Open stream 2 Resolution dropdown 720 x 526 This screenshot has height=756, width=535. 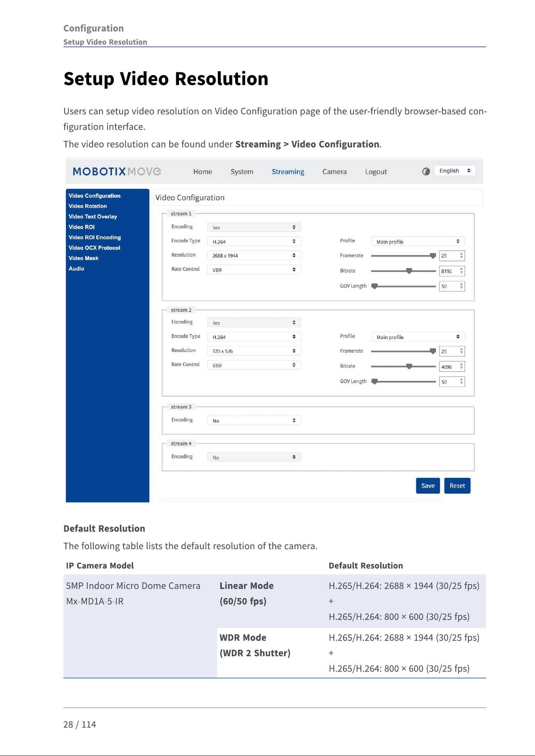(x=254, y=351)
